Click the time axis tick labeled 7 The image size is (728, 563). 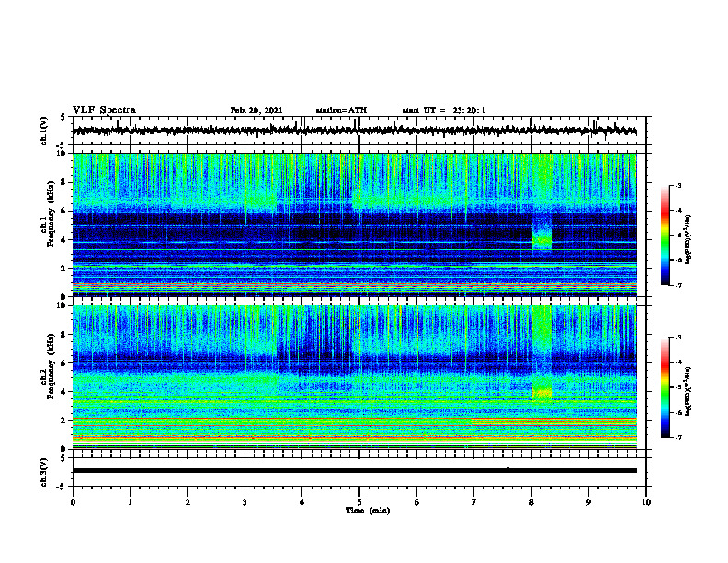pyautogui.click(x=474, y=502)
